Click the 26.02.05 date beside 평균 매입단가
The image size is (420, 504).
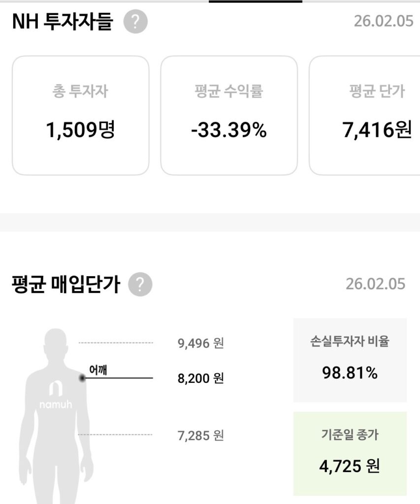pos(375,284)
